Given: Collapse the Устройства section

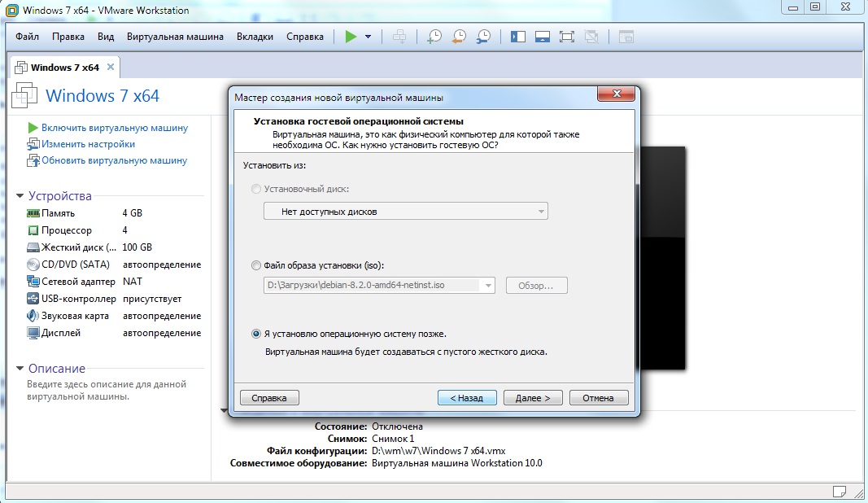Looking at the screenshot, I should tap(20, 195).
